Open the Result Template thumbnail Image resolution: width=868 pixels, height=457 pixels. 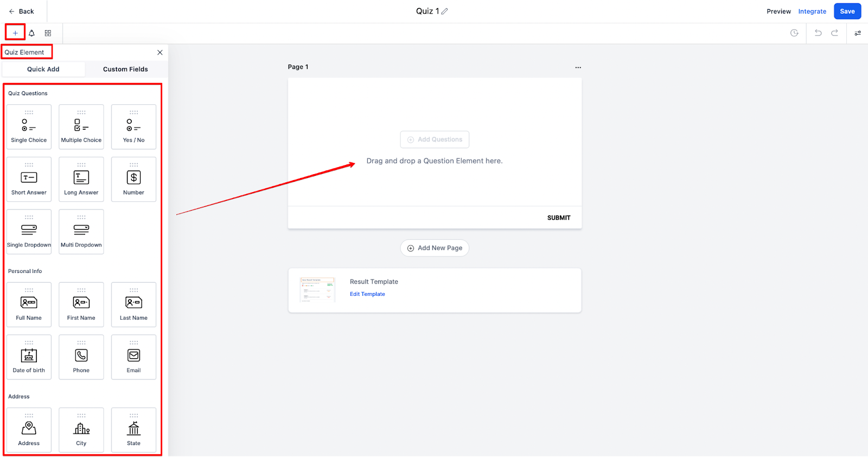pyautogui.click(x=317, y=290)
